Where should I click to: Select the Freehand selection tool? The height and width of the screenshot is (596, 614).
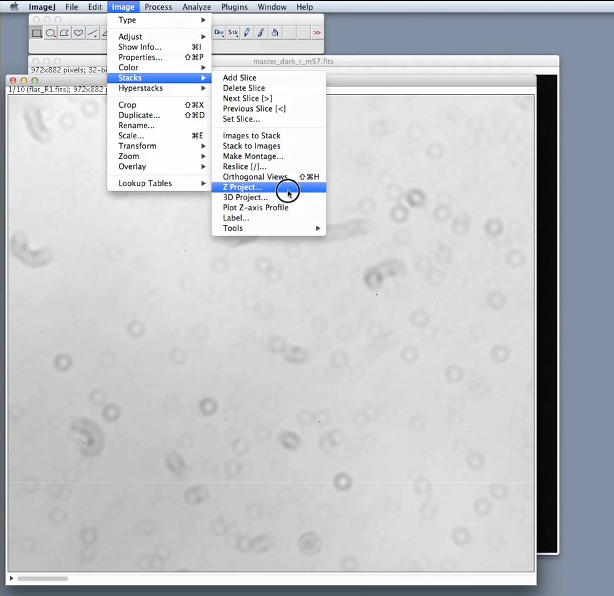[x=78, y=33]
